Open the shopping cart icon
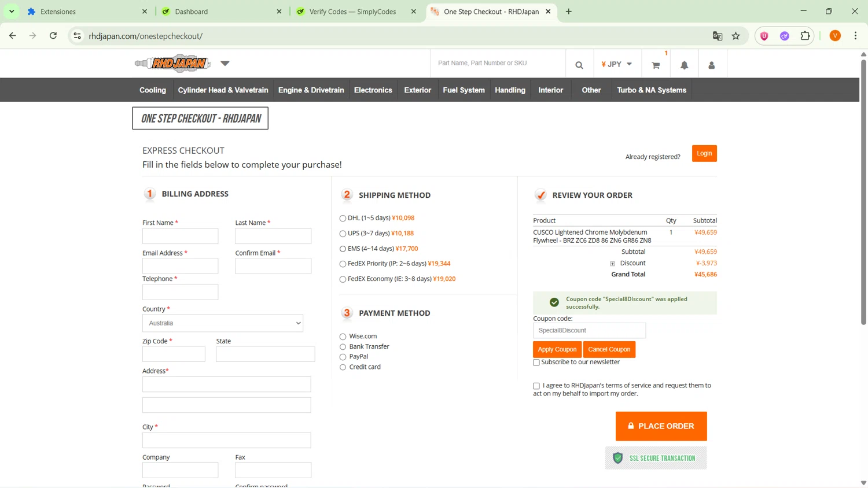Screen dimensions: 868x488 (656, 65)
